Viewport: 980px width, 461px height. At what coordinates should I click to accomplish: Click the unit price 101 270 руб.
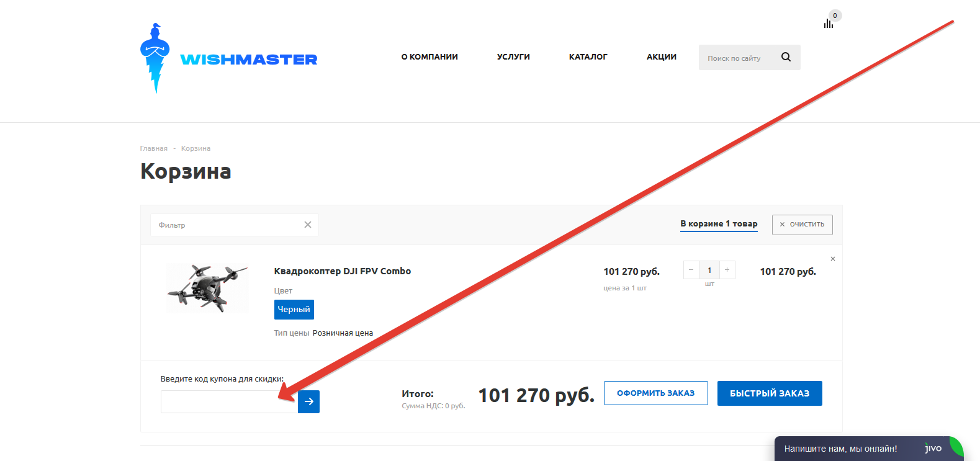(x=632, y=272)
